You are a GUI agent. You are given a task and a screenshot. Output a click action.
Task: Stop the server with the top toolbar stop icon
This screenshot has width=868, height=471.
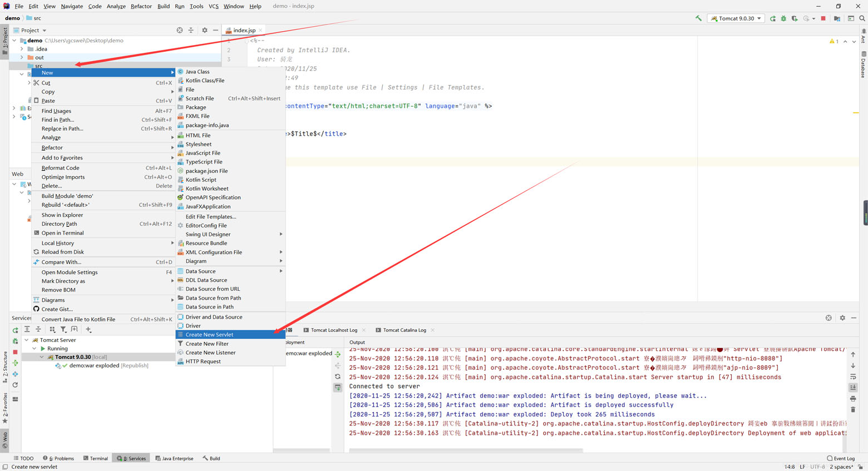pyautogui.click(x=823, y=18)
